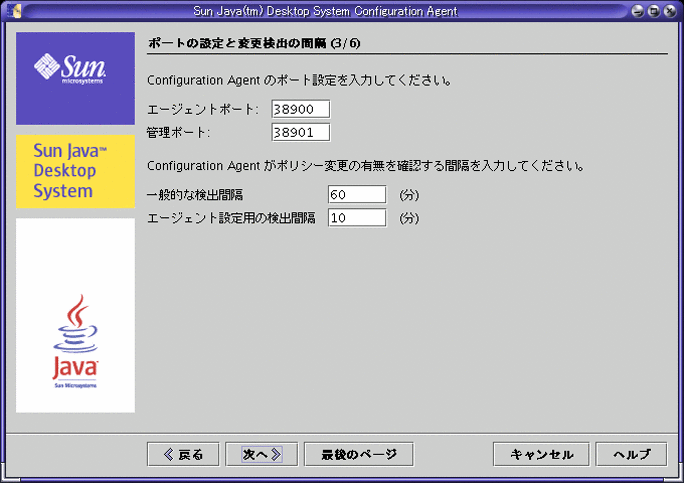Click the Sun Java Desktop System banner
The height and width of the screenshot is (483, 684).
(75, 171)
